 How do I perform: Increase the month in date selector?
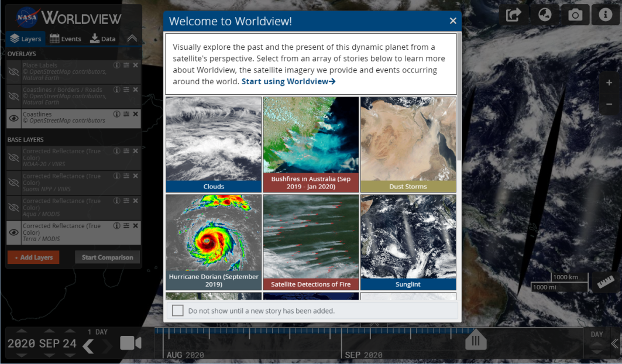[49, 331]
